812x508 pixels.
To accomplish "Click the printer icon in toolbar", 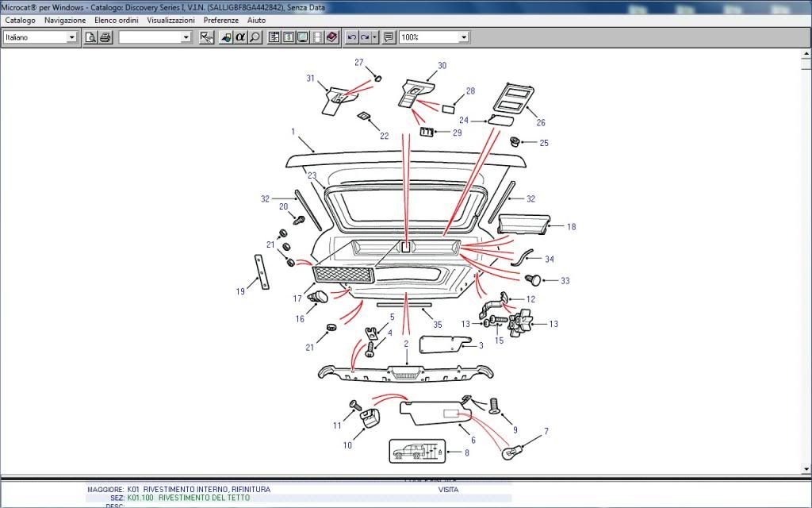I will (105, 37).
